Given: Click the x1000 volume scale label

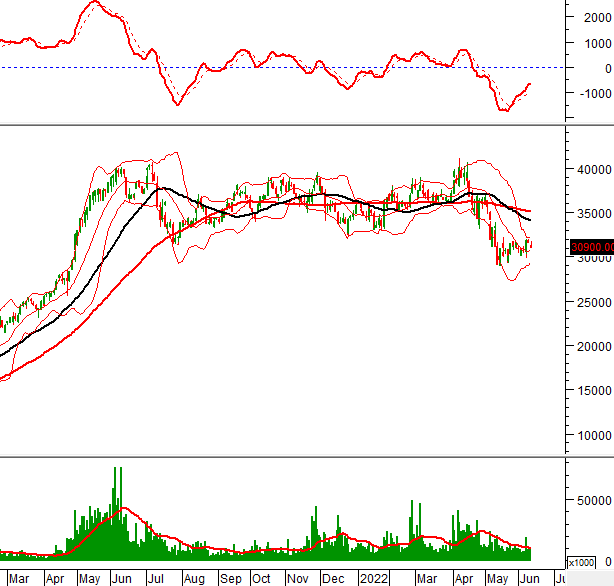Looking at the screenshot, I should click(x=580, y=561).
